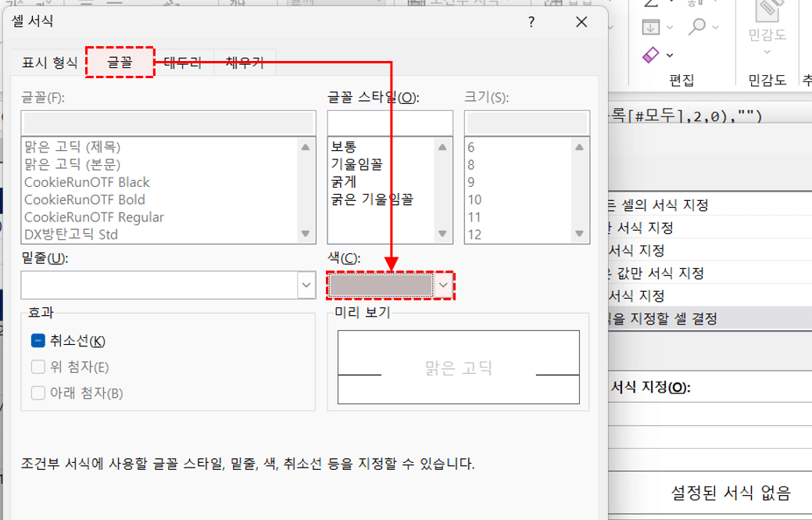Expand the fill down dropdown arrow
The width and height of the screenshot is (812, 520).
tap(670, 27)
